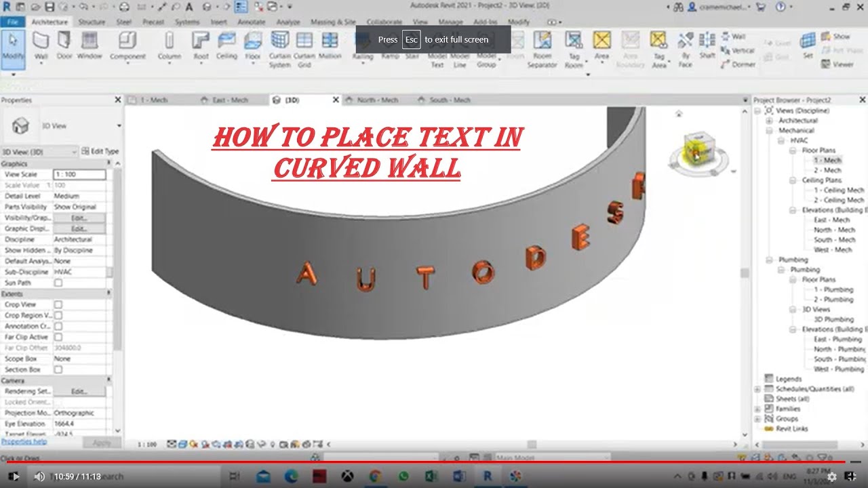The width and height of the screenshot is (868, 488).
Task: Click Edit Type in Properties
Action: tap(100, 151)
